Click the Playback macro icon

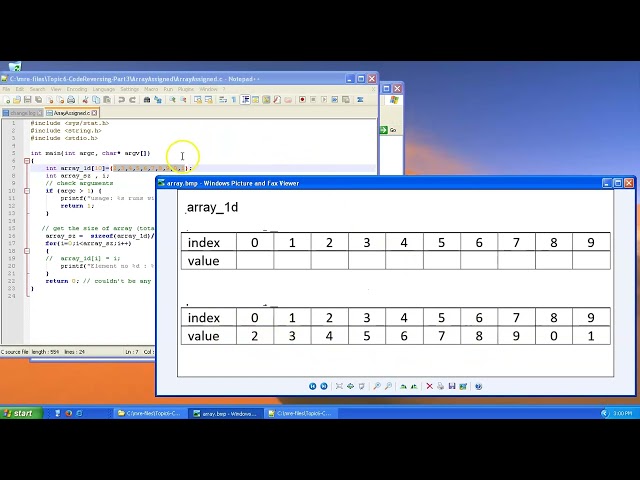click(x=324, y=100)
